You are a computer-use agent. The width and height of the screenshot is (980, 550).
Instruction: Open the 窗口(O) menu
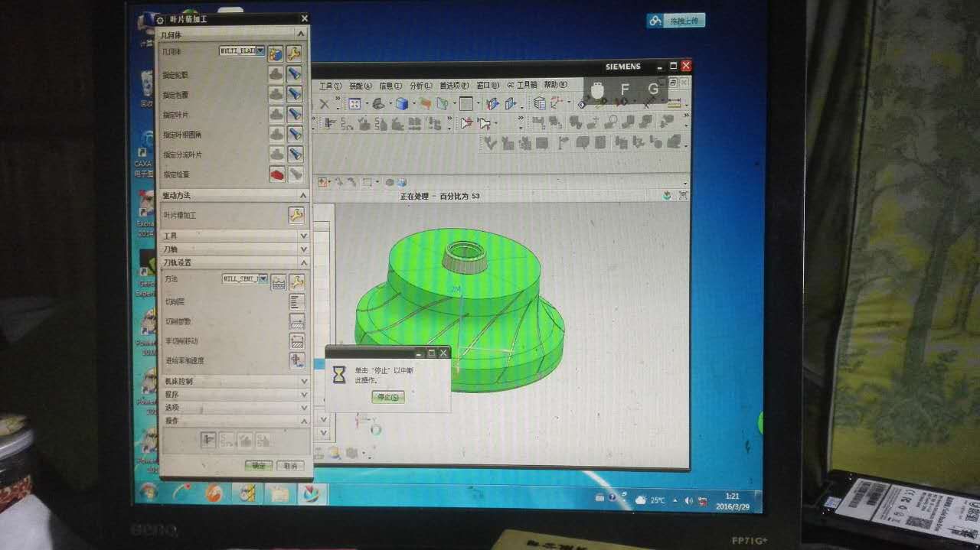(x=488, y=86)
